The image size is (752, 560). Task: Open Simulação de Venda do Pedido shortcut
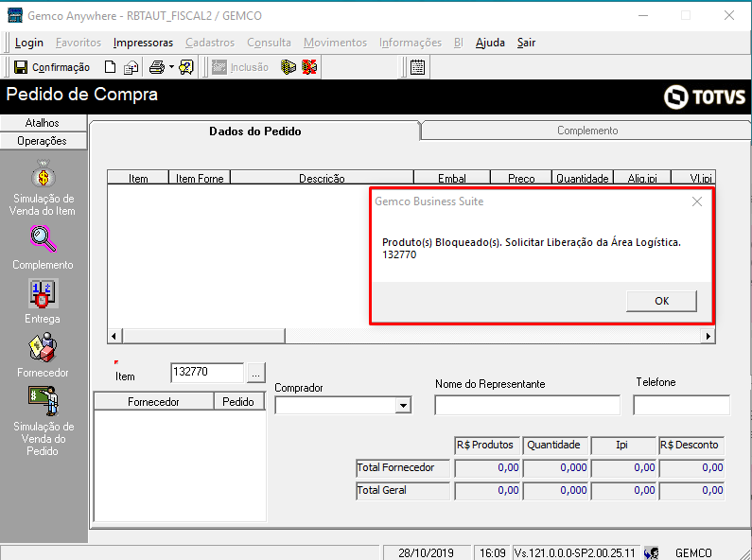[x=43, y=422]
